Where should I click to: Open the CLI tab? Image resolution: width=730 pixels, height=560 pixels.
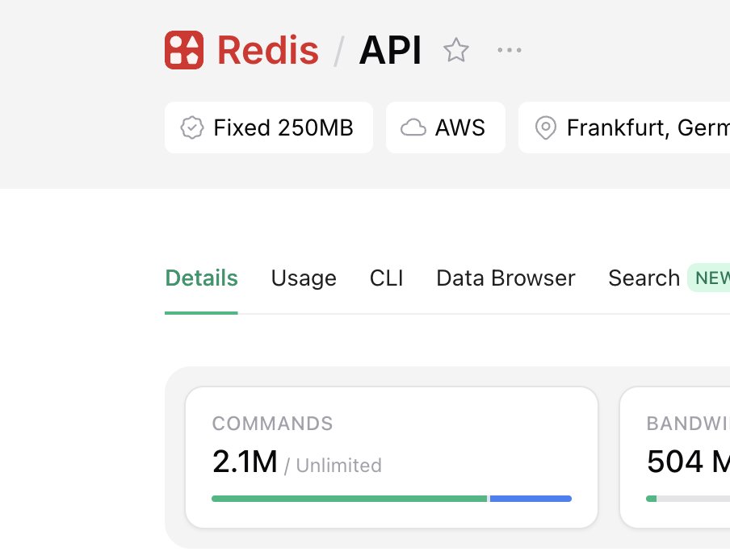[387, 278]
